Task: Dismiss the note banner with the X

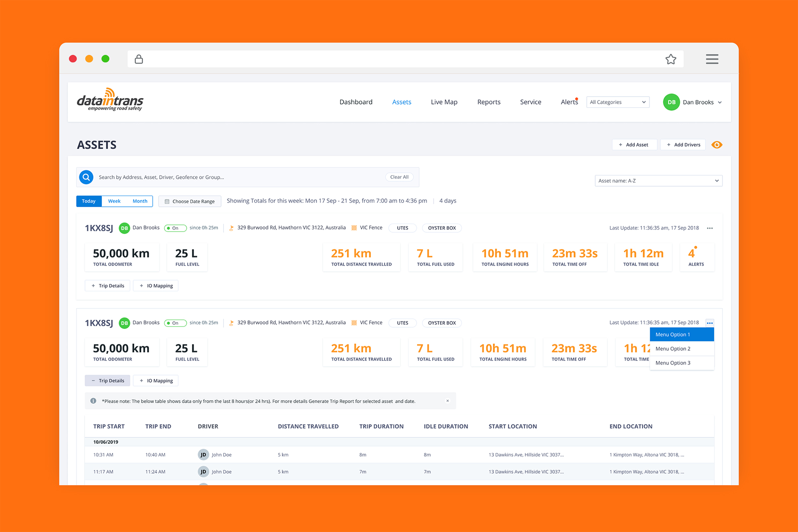Action: tap(448, 401)
